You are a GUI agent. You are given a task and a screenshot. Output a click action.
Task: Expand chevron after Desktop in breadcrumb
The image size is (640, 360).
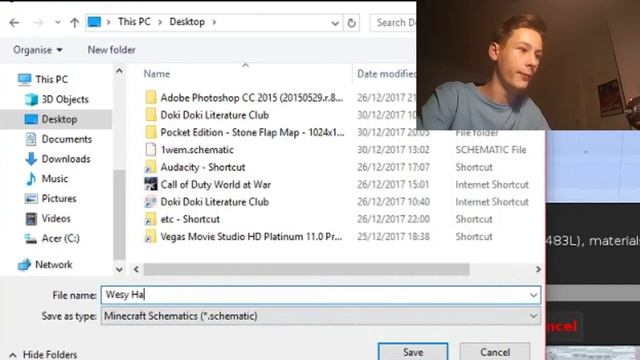pyautogui.click(x=214, y=22)
